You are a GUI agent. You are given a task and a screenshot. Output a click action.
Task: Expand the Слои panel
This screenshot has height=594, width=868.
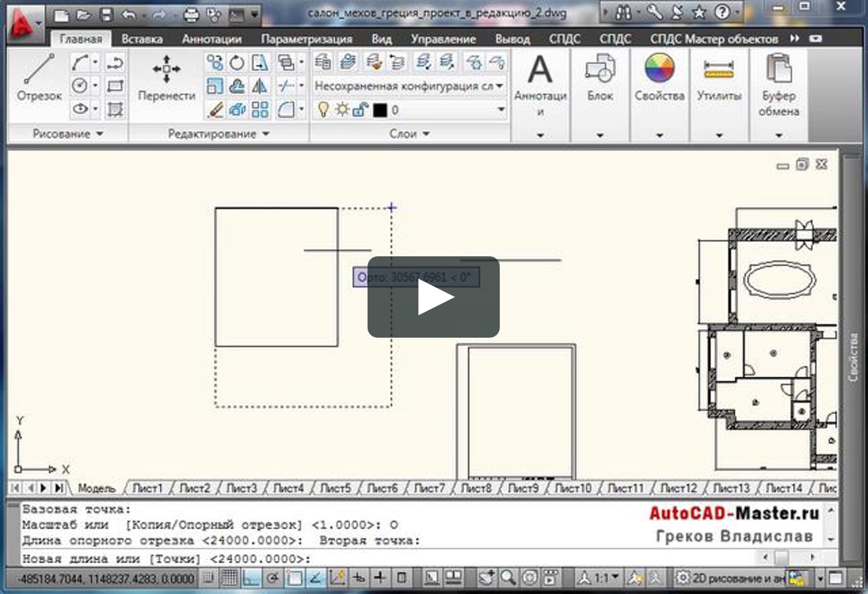pos(410,134)
